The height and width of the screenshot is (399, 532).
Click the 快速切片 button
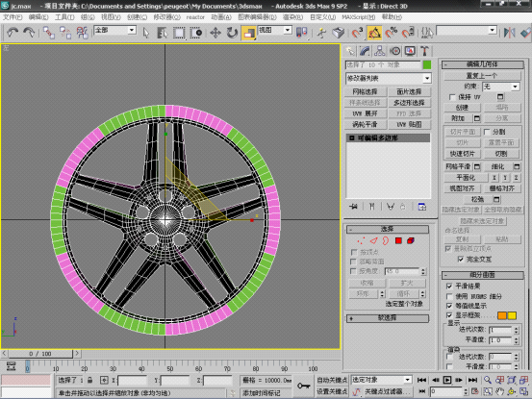(462, 154)
